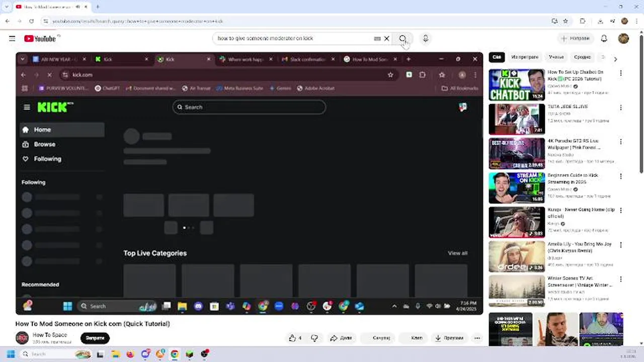Click title "How To Mod Someone on Kick.com"

click(x=93, y=324)
